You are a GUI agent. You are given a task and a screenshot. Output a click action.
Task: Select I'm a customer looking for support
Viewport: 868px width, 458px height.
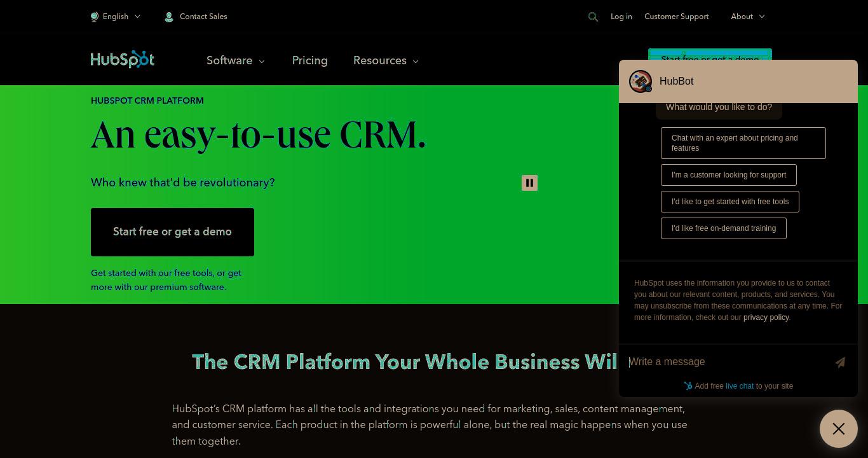tap(728, 175)
